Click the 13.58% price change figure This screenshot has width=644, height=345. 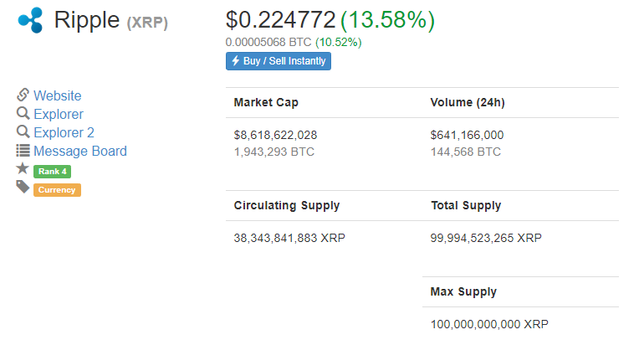coord(387,20)
